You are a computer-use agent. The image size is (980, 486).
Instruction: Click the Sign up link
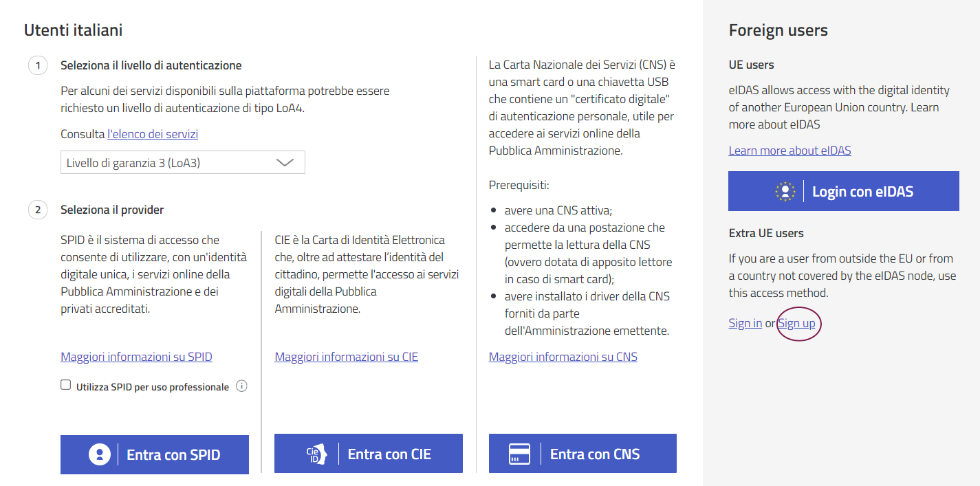(796, 323)
